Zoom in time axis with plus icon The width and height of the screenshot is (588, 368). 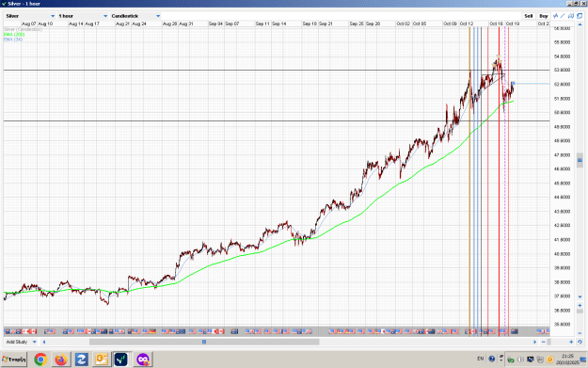[571, 342]
